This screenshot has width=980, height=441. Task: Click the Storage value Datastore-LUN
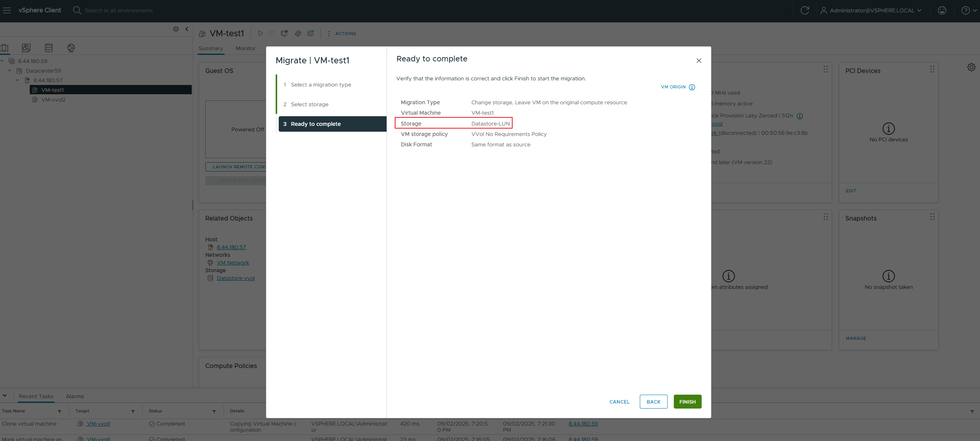click(x=491, y=124)
